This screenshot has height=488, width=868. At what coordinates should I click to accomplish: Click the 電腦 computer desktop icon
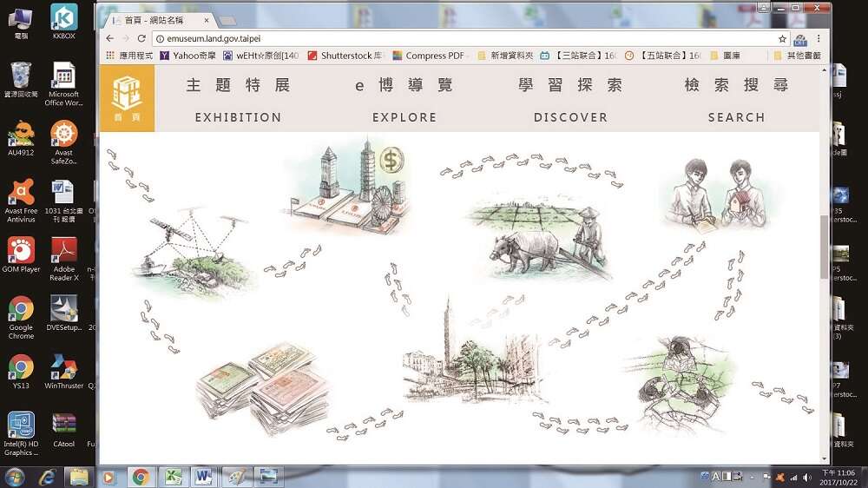tap(21, 23)
